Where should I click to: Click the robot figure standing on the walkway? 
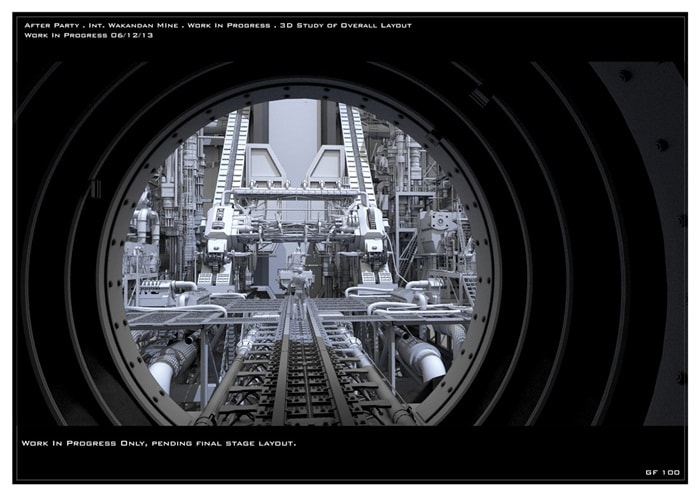(298, 292)
